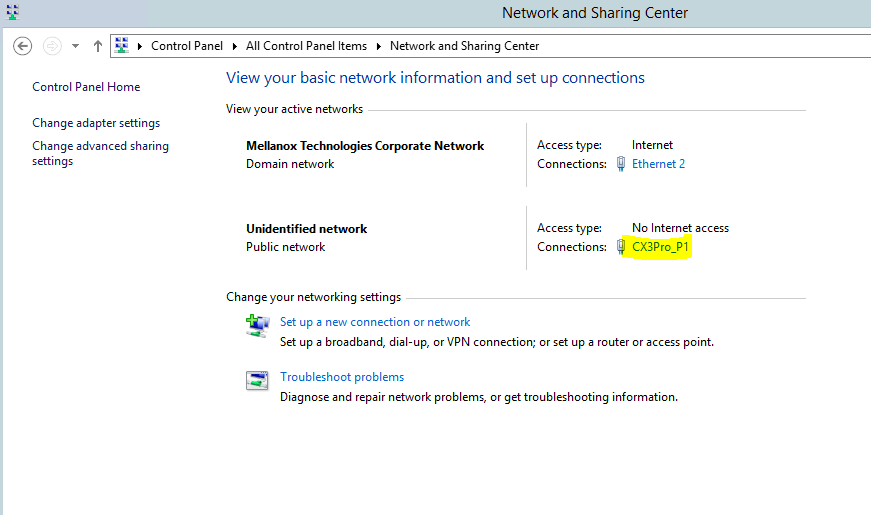Open the Control Panel Home link
The width and height of the screenshot is (871, 515).
point(86,87)
